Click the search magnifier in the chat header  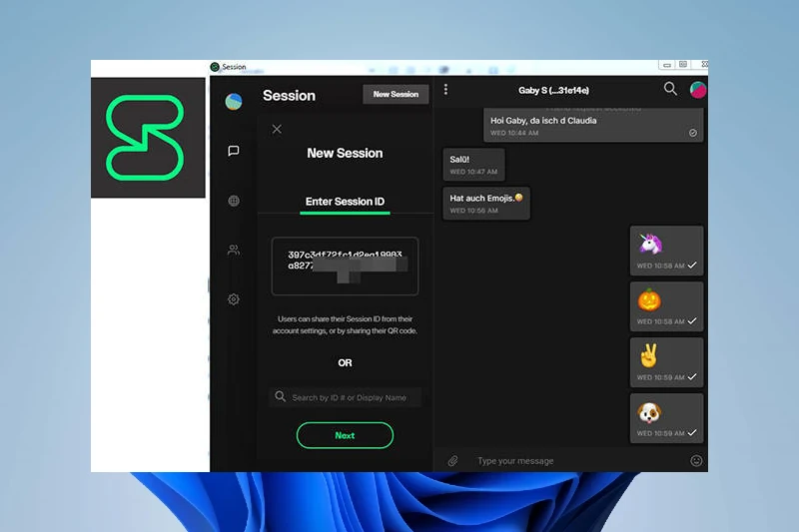pos(670,89)
